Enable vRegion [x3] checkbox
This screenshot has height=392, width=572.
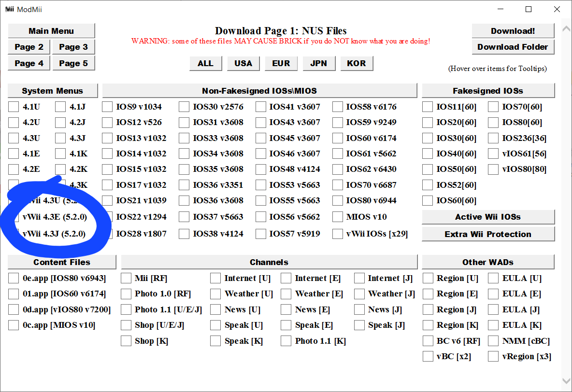(x=493, y=356)
